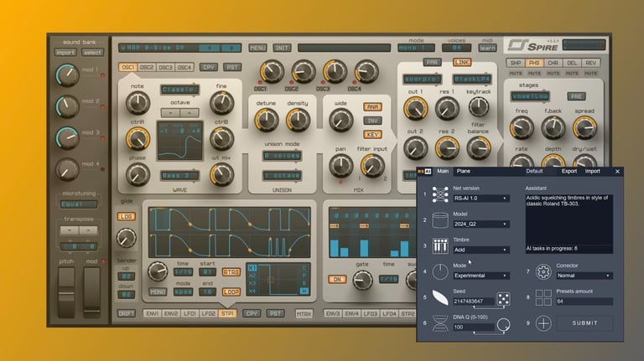
Task: Open the Model 2024_Q2 dropdown
Action: tap(480, 224)
